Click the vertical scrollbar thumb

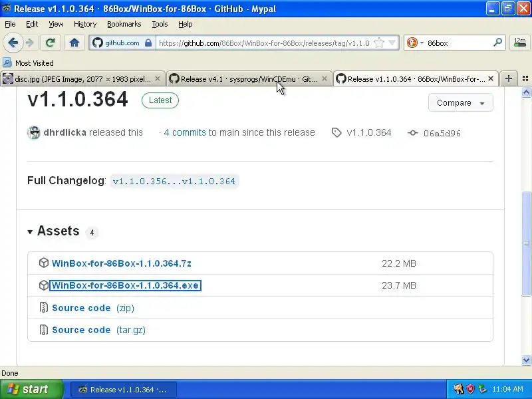click(526, 243)
